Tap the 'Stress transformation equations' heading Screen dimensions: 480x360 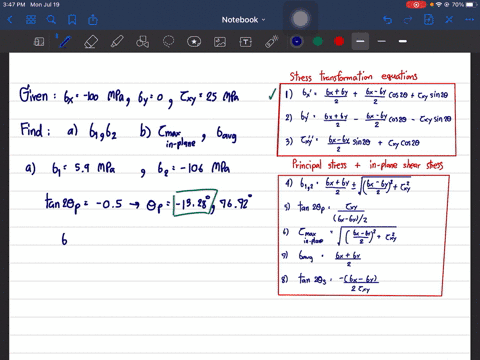coord(353,76)
